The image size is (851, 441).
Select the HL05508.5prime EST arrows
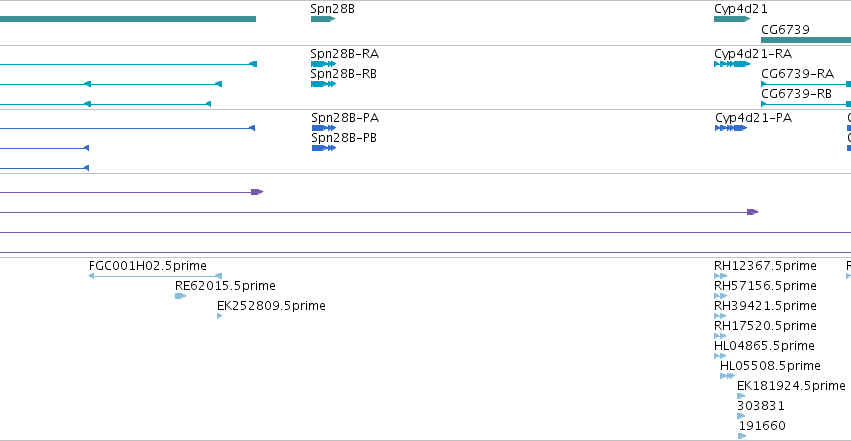[x=727, y=376]
